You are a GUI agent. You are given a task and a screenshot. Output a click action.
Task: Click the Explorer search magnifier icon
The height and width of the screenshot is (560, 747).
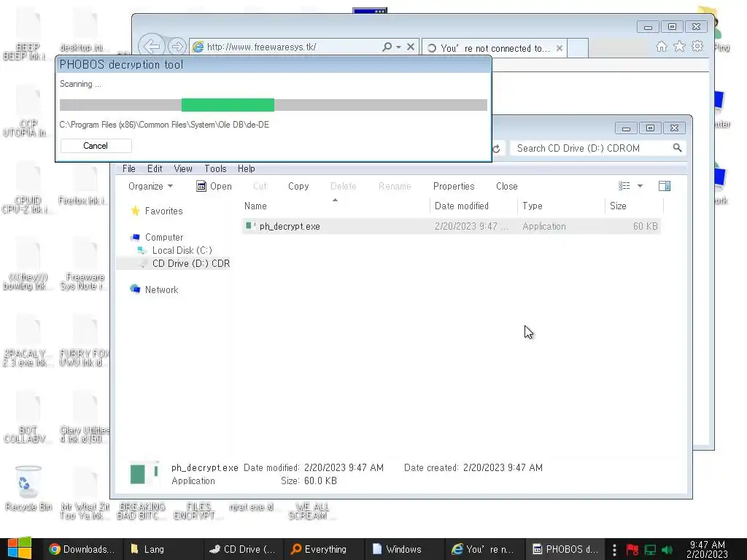(677, 148)
